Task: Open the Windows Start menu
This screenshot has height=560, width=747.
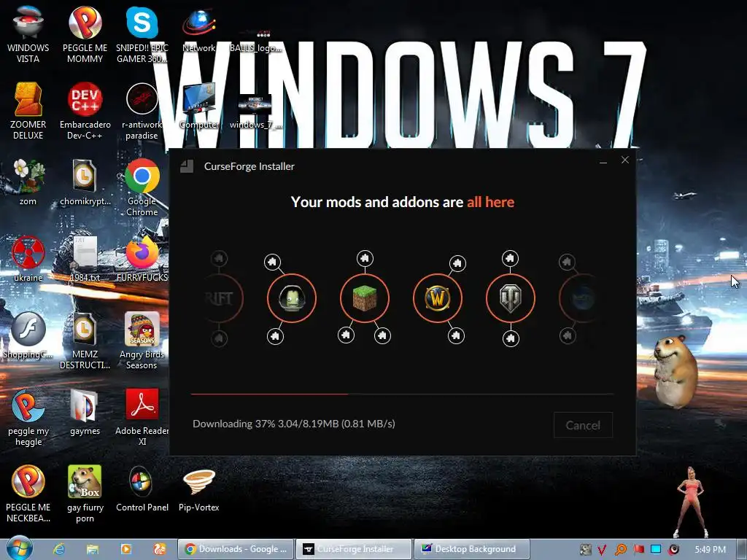Action: click(19, 548)
